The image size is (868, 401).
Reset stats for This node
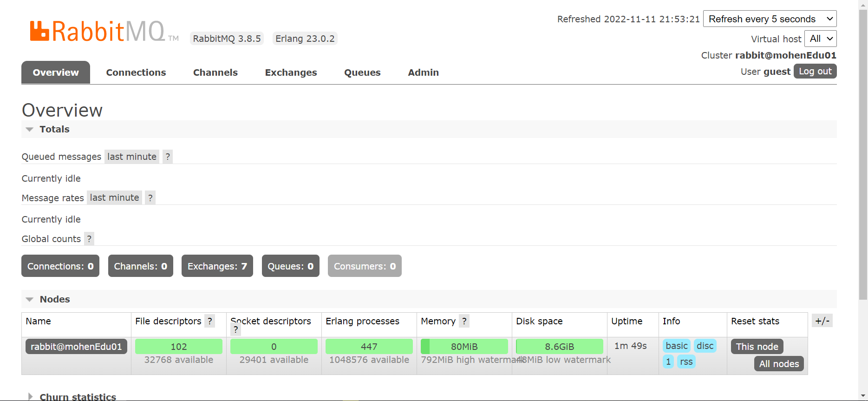pos(757,347)
